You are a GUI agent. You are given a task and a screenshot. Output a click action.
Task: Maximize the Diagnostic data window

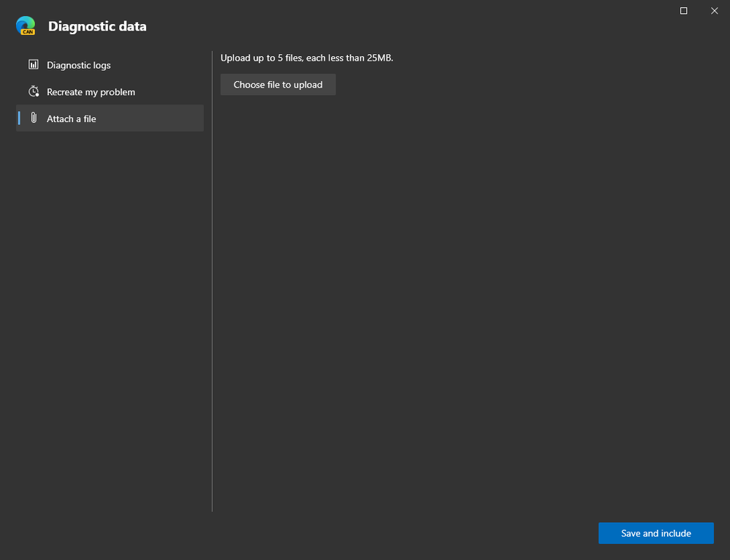(x=683, y=11)
